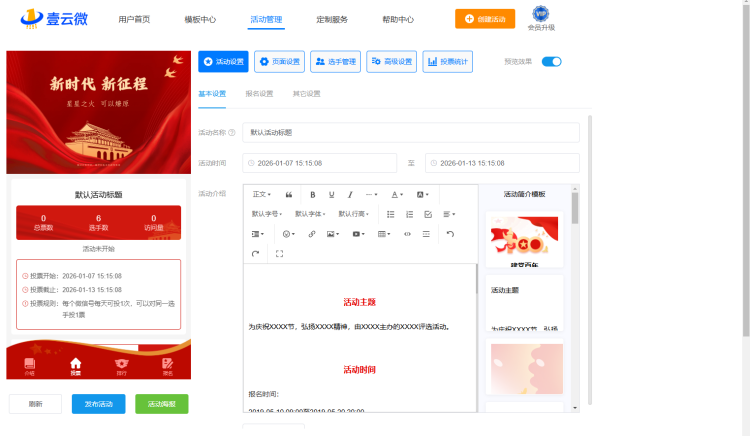Insert a hyperlink with the link icon
This screenshot has height=436, width=750.
[x=312, y=234]
